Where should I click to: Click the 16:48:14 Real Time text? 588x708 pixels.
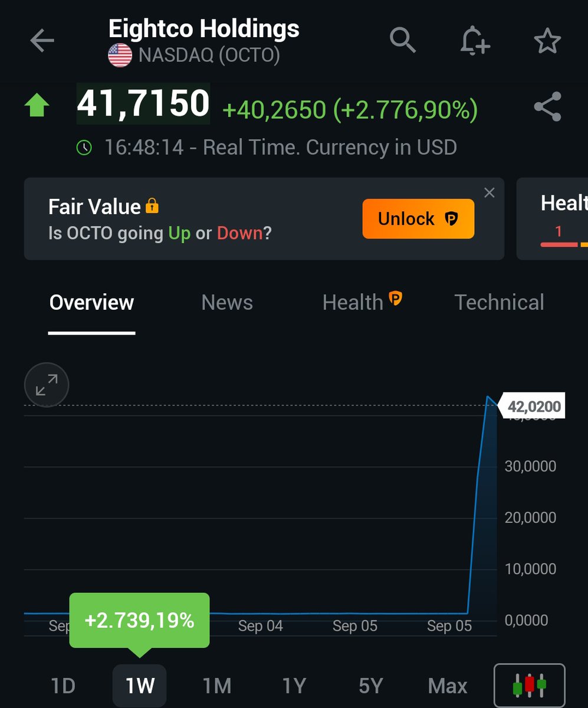280,147
